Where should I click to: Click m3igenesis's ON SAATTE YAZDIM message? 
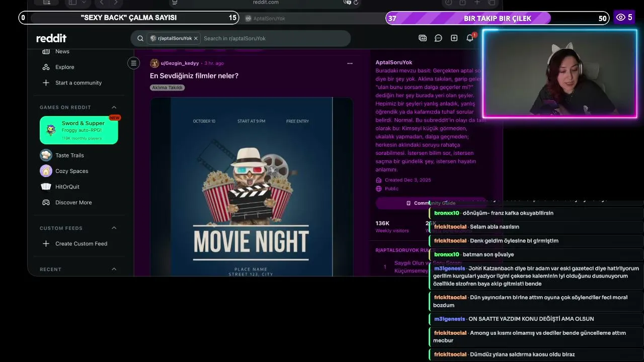point(536,319)
